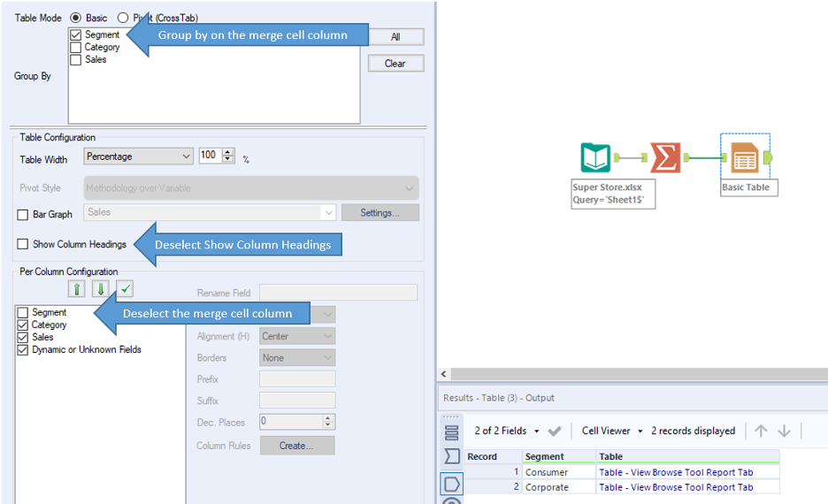Select the Summarize tool on canvas
The width and height of the screenshot is (828, 504).
coord(665,157)
